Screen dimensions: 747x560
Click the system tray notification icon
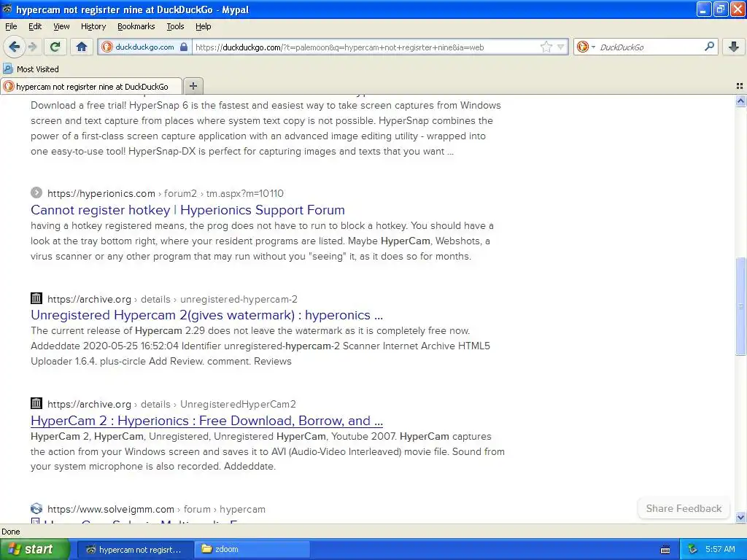(693, 549)
